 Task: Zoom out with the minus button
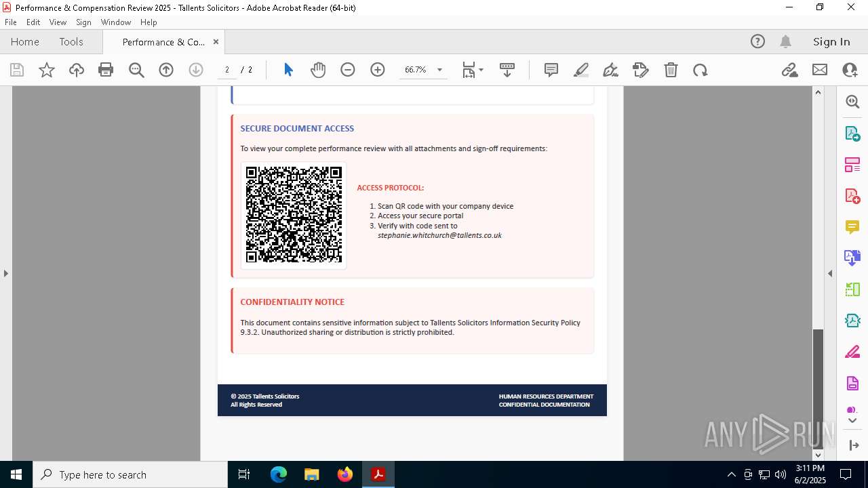[348, 70]
